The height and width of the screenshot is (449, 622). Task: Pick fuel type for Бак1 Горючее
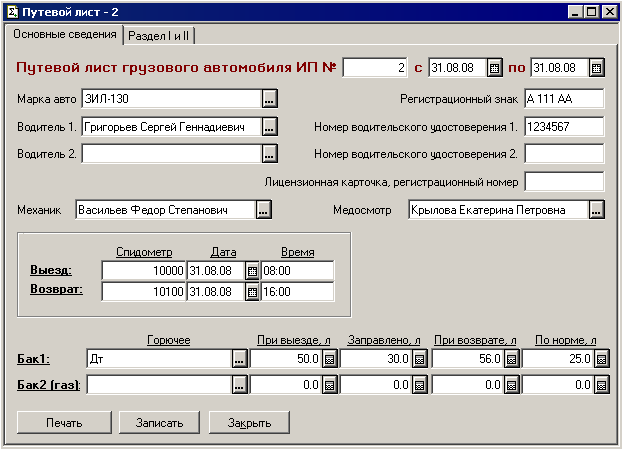click(x=240, y=358)
